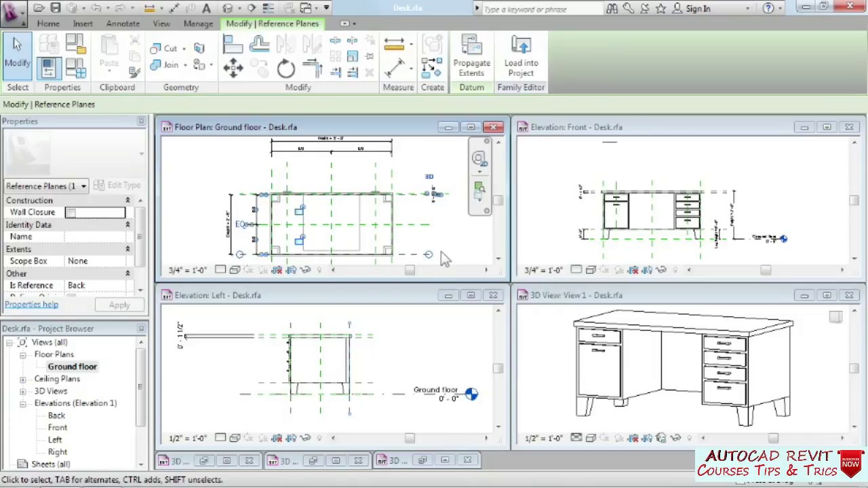
Task: Expand the 3D Views tree node
Action: click(22, 391)
